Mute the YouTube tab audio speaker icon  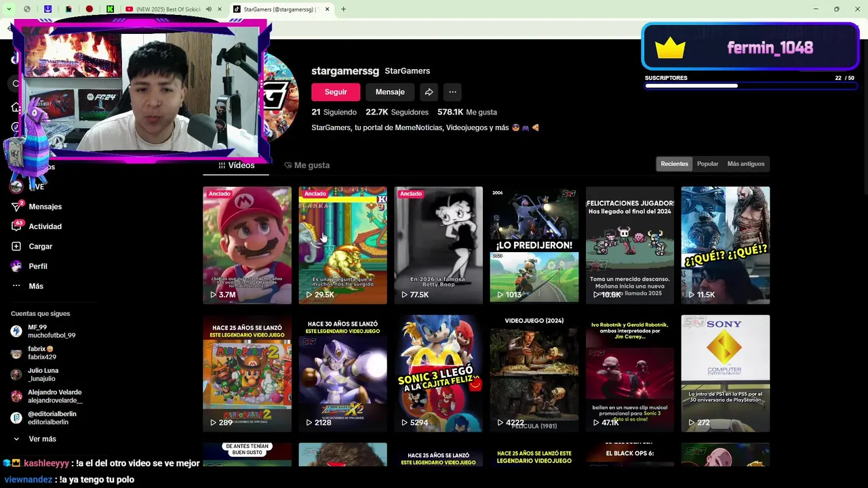pyautogui.click(x=209, y=9)
